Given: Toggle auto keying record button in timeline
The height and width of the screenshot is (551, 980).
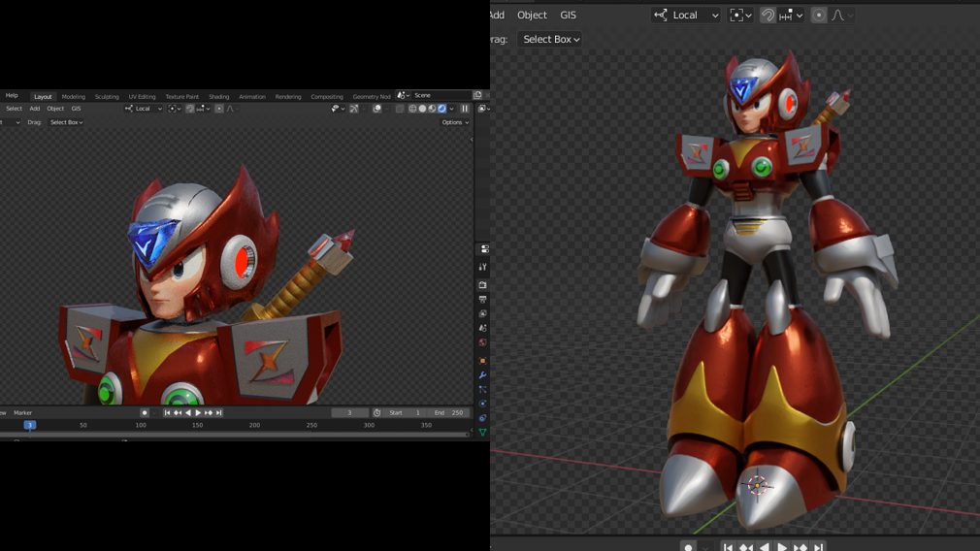Looking at the screenshot, I should 145,413.
